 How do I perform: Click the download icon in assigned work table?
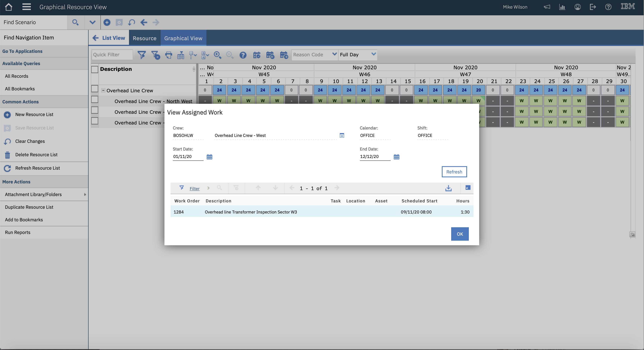tap(448, 188)
